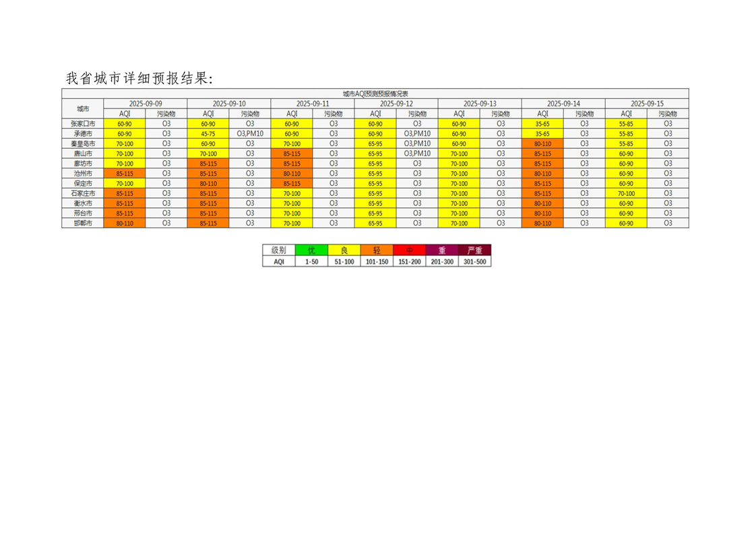Click the 我省城市详细预报结果 heading text
Screen dimensions: 756x534
tap(139, 78)
